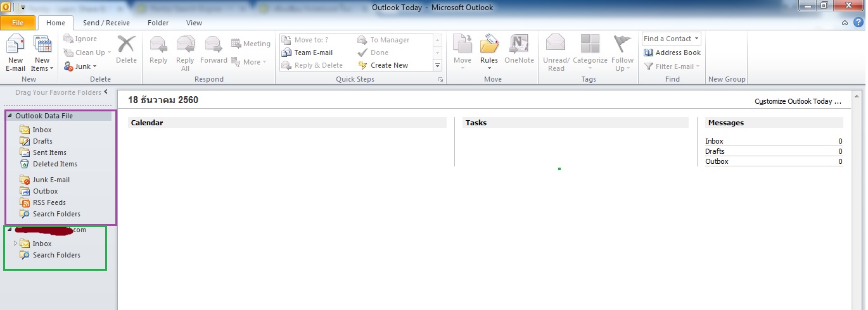Open the Clean Up dropdown
Screen dimensions: 868x310
coord(87,53)
